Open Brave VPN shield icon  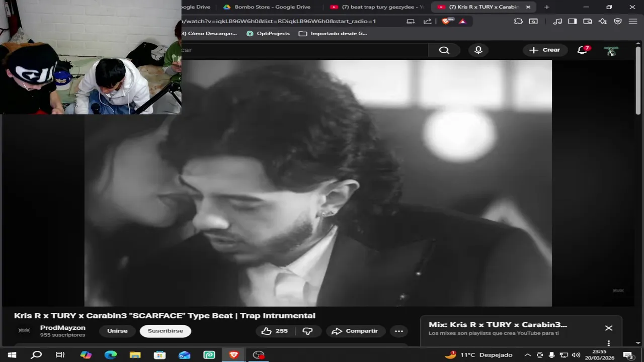coord(618,21)
